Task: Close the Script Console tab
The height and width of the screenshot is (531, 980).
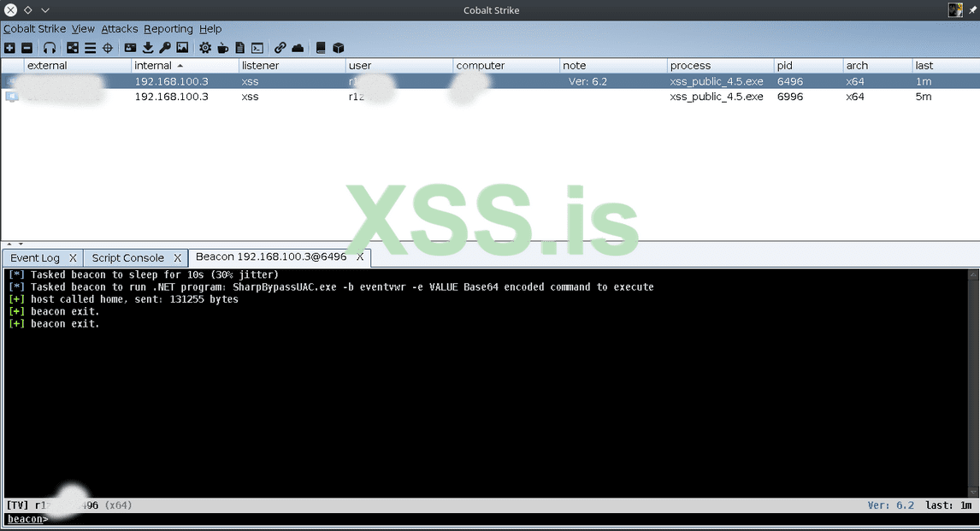Action: (178, 258)
